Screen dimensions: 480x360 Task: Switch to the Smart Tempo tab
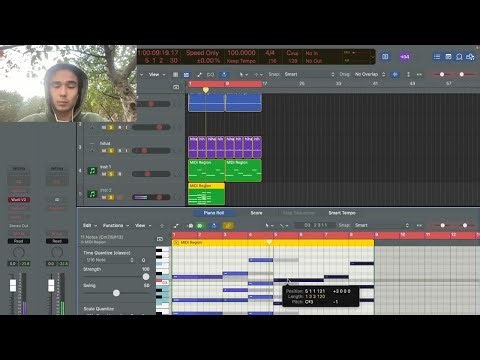point(342,213)
